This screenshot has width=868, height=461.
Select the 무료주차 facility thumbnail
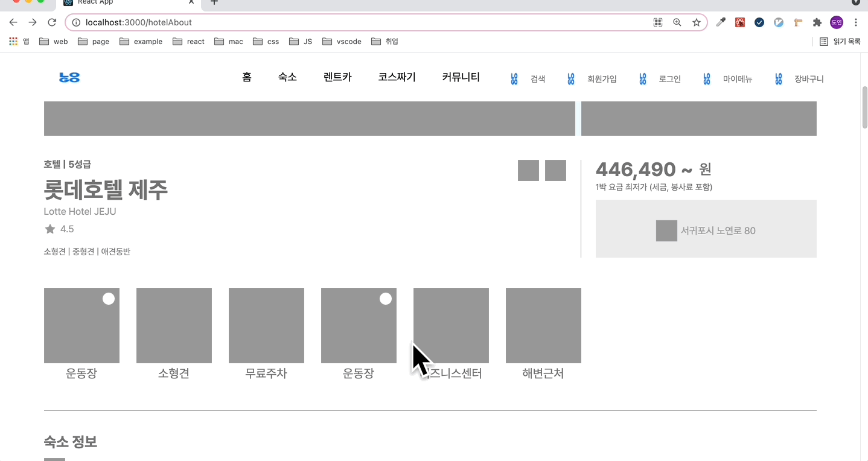(266, 325)
